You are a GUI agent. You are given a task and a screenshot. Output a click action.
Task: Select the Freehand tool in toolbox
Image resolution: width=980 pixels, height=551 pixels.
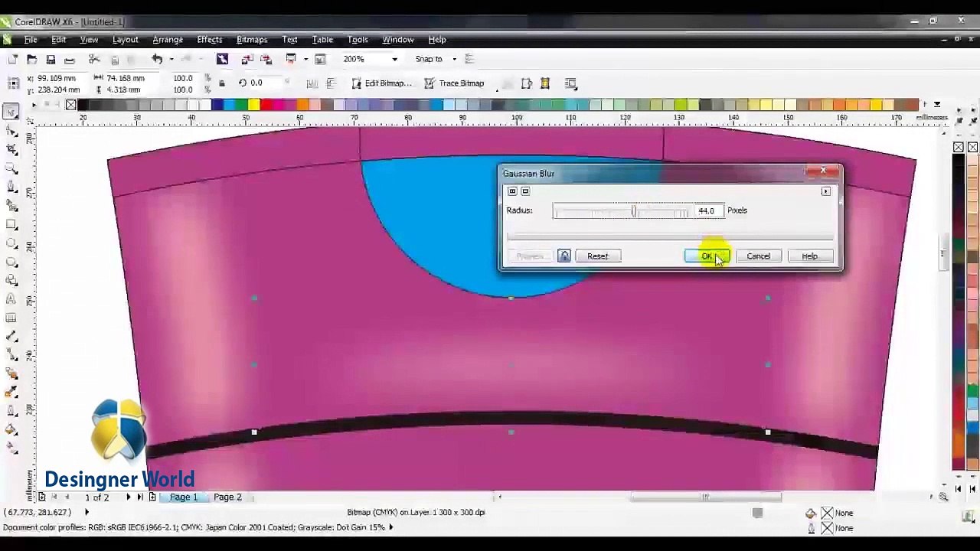click(11, 187)
